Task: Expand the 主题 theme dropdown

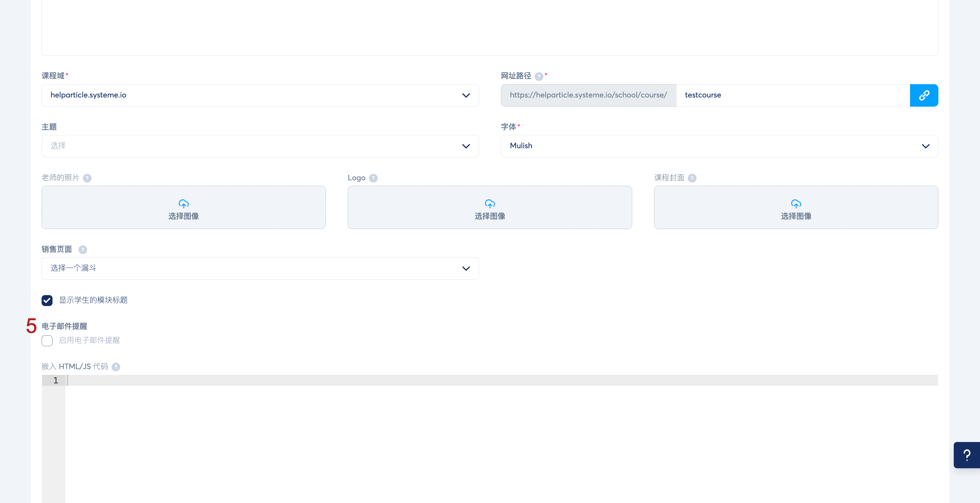Action: click(x=260, y=146)
